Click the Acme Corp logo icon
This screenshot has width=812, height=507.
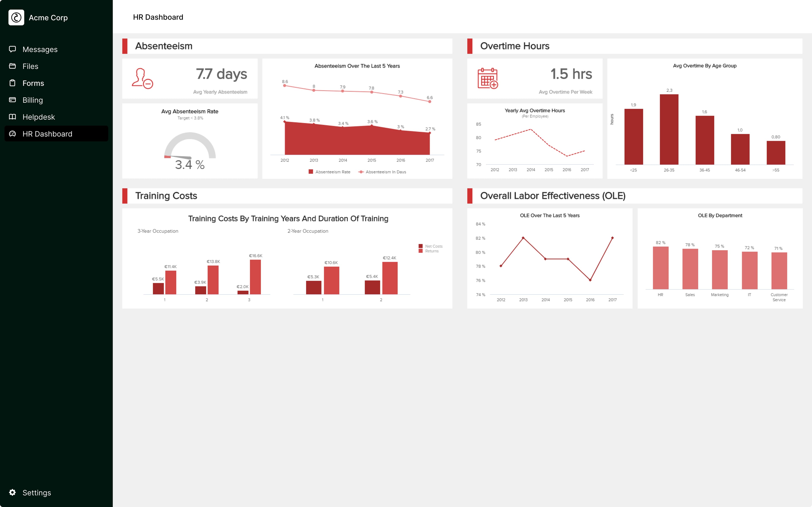pyautogui.click(x=16, y=18)
